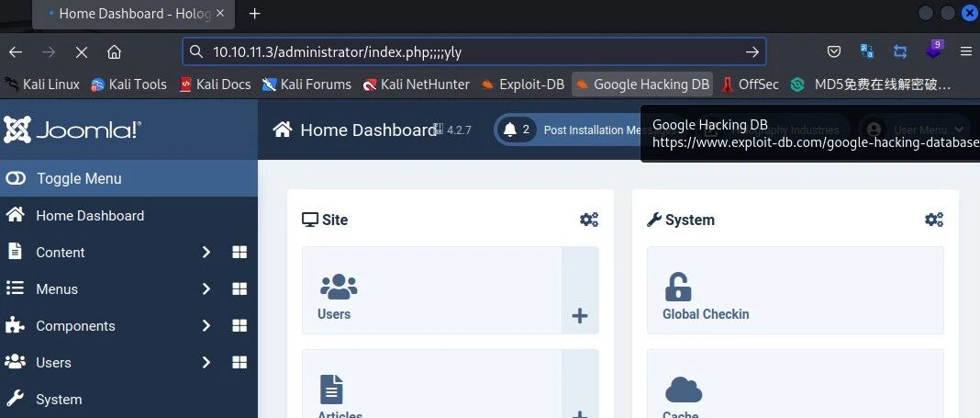The image size is (980, 418).
Task: Click the Joomla! logo
Action: 72,130
